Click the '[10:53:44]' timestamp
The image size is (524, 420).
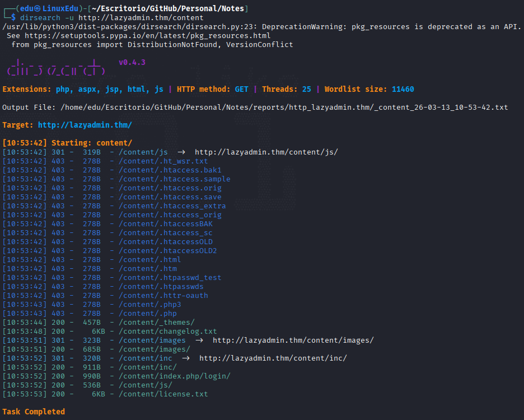[x=25, y=323]
